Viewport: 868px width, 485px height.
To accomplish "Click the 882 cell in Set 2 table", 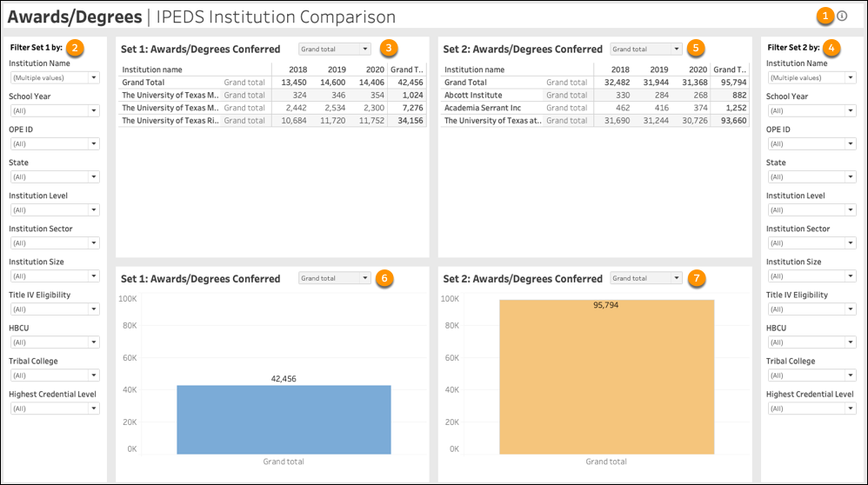I will pyautogui.click(x=739, y=95).
